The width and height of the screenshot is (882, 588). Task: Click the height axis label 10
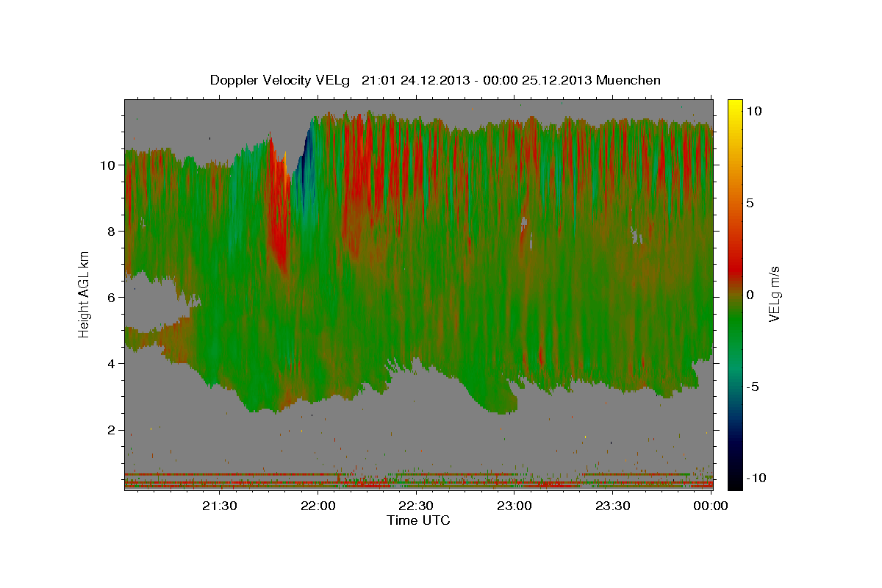(x=110, y=165)
